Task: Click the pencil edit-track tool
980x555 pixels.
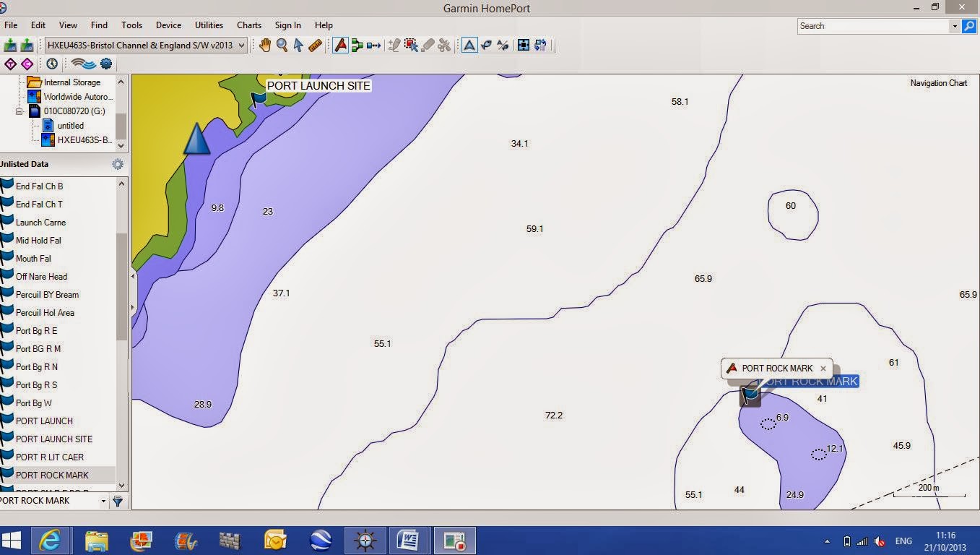Action: pyautogui.click(x=394, y=46)
